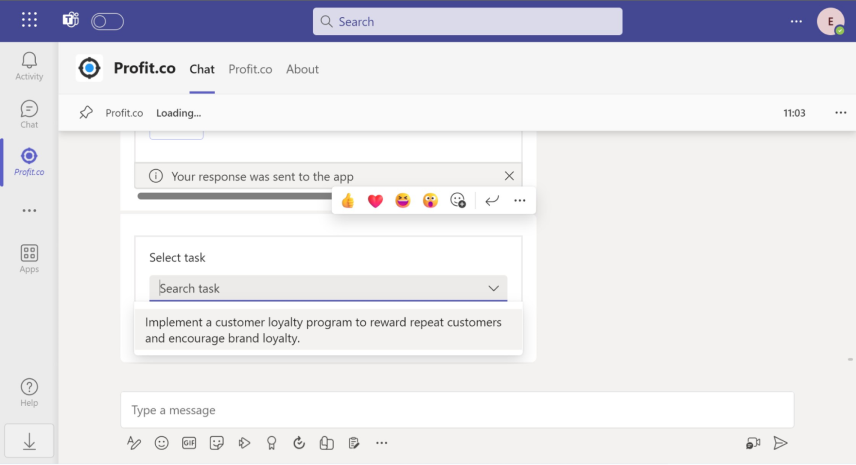Click the "Loading..." pinned message text
The image size is (856, 465).
tap(179, 113)
